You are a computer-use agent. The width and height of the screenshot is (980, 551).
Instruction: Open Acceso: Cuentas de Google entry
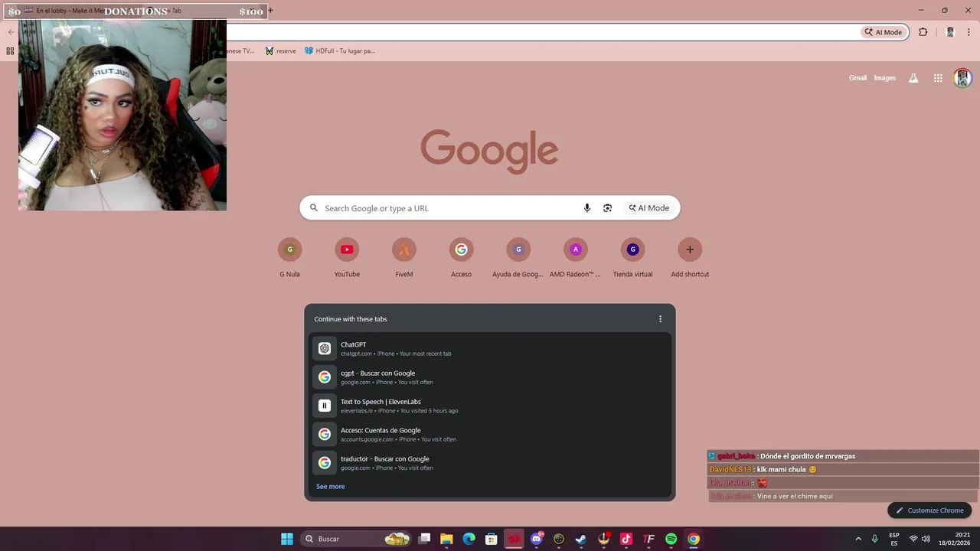click(x=490, y=434)
